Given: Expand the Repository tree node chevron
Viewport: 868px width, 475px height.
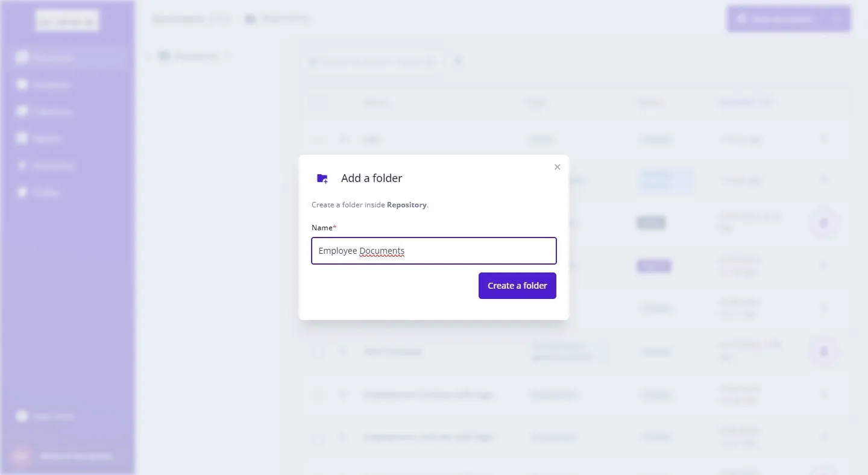Looking at the screenshot, I should click(x=148, y=57).
